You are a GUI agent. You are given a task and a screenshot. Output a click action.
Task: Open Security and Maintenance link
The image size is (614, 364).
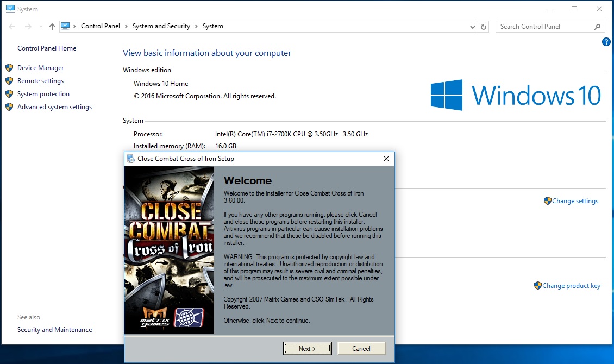coord(54,330)
